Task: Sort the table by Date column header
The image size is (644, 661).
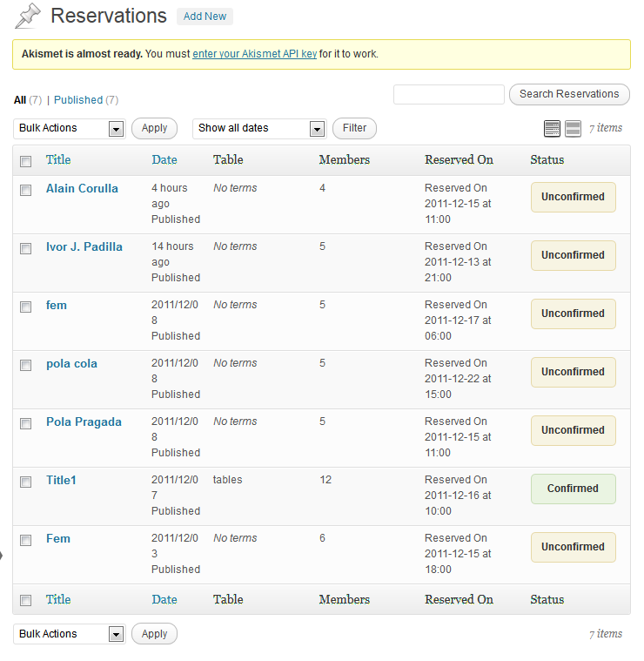Action: point(164,159)
